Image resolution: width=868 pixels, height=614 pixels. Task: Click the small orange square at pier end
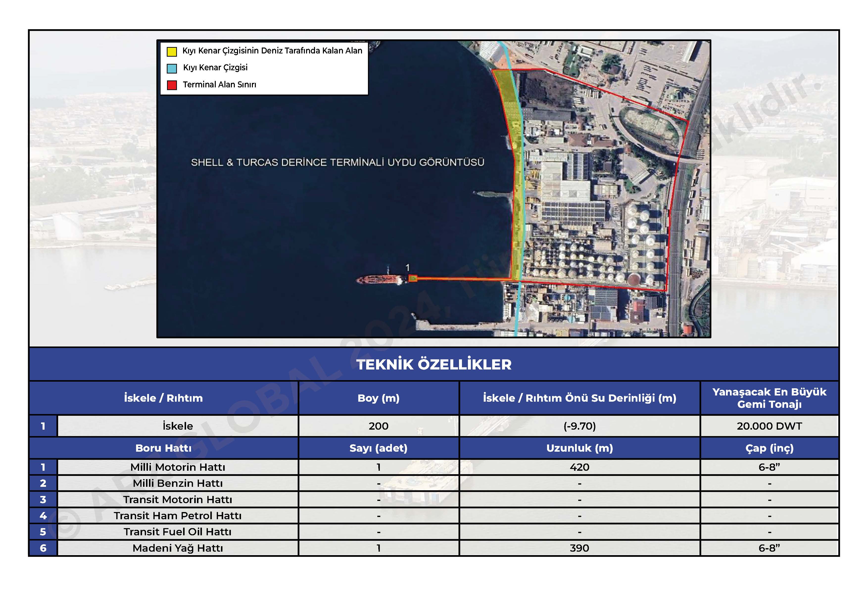click(x=413, y=279)
